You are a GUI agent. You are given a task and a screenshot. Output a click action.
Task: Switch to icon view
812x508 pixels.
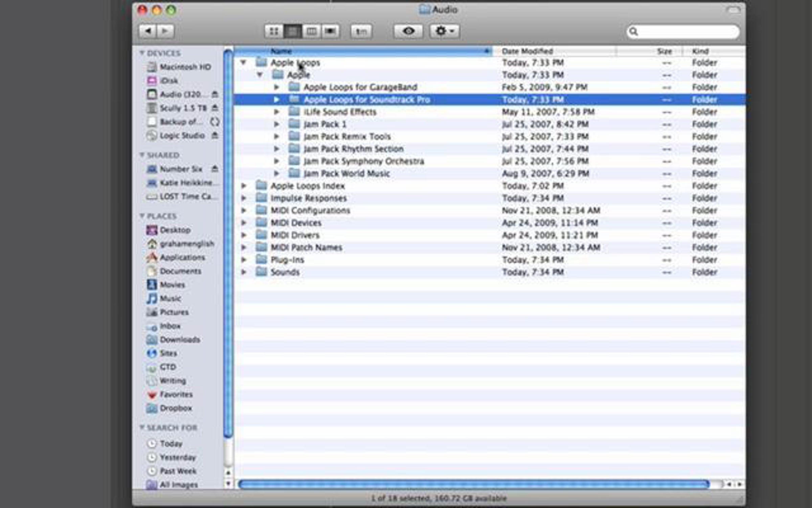274,31
